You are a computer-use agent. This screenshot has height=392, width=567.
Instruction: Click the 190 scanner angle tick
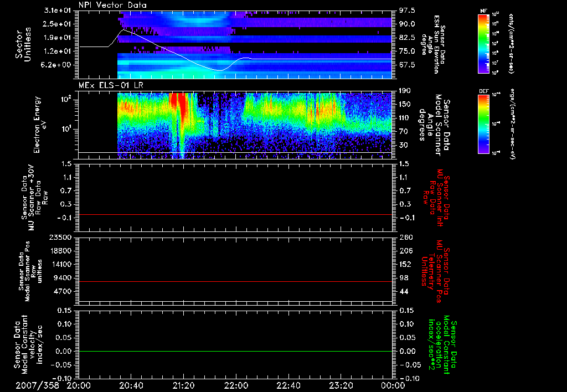click(405, 91)
